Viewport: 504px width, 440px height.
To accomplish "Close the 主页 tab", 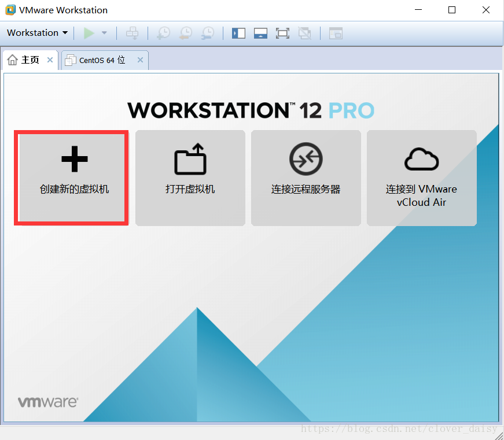I will (50, 60).
